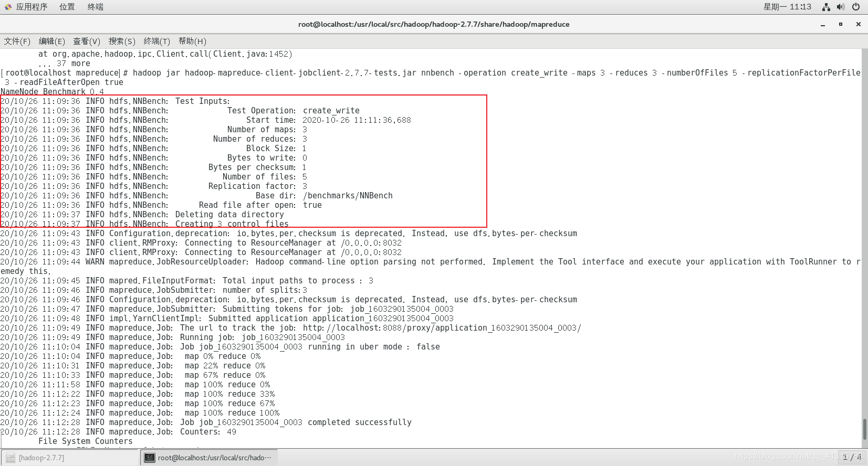Click the 'map 22% reduce 0%' line
868x466 pixels.
[x=132, y=366]
